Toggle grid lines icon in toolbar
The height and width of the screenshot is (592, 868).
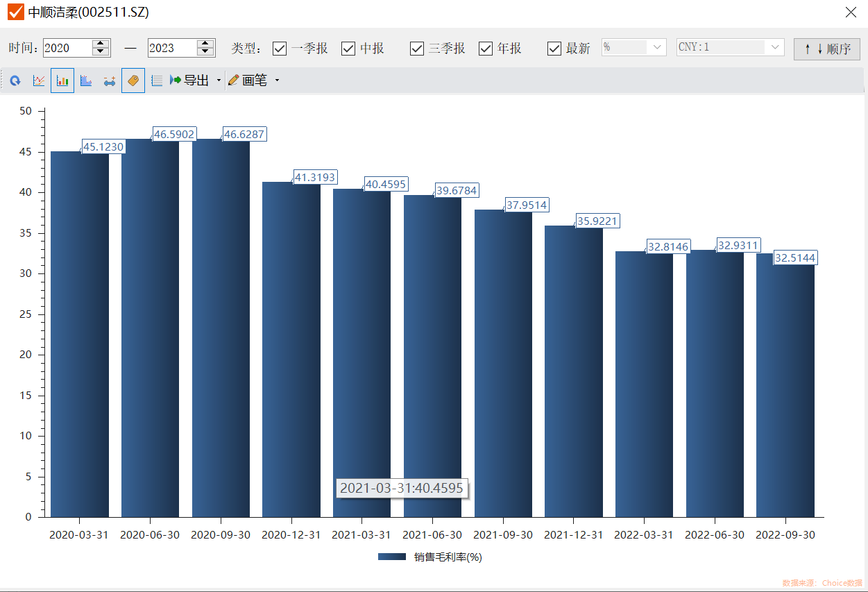coord(157,81)
